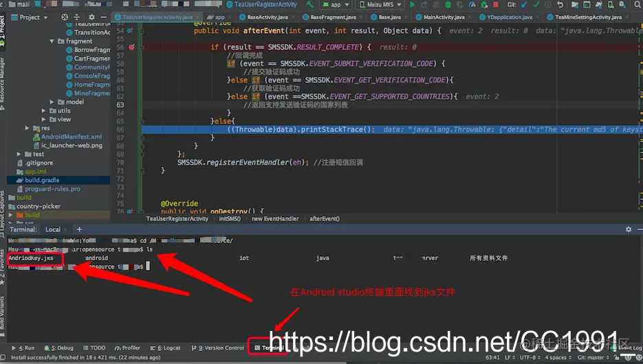The width and height of the screenshot is (643, 364).
Task: Open Project panel settings gear
Action: pyautogui.click(x=91, y=17)
